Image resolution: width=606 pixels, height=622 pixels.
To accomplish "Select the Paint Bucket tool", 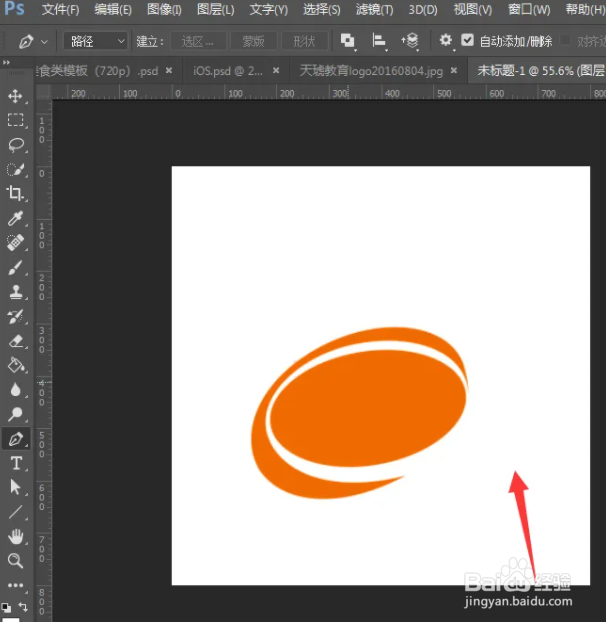I will [x=15, y=365].
